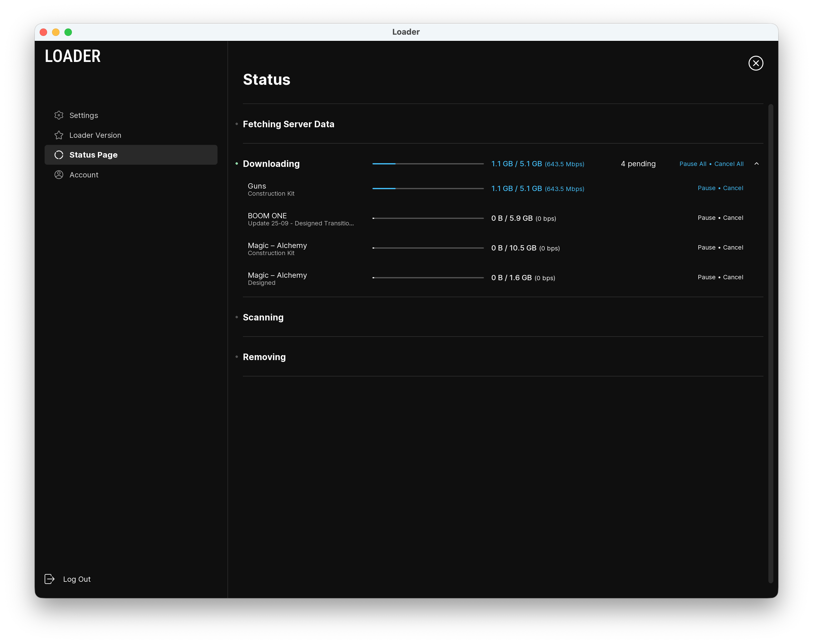813x644 pixels.
Task: Click the Account person icon
Action: [59, 175]
